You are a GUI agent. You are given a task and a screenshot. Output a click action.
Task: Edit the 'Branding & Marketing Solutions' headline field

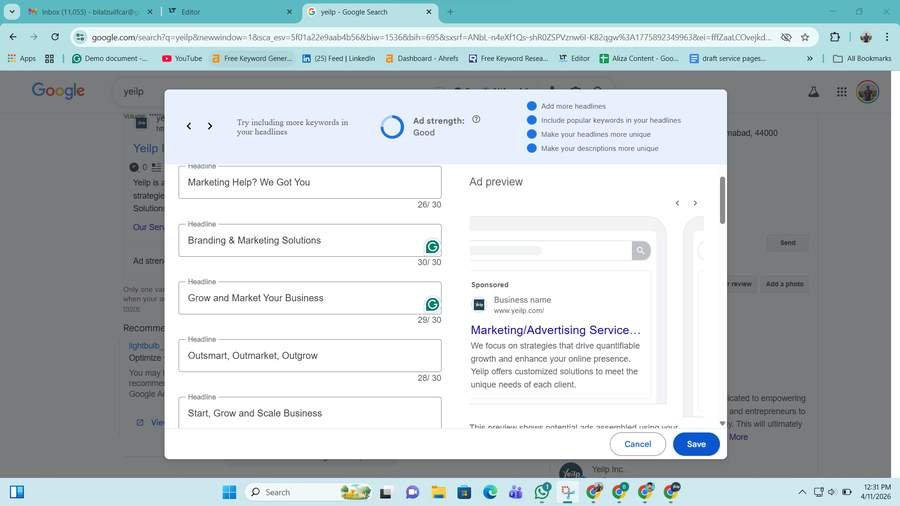click(x=309, y=240)
